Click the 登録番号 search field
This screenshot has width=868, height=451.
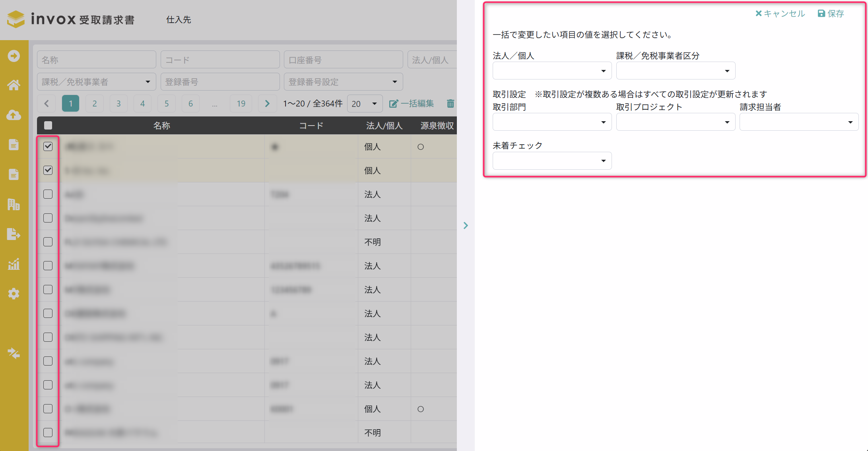click(220, 82)
